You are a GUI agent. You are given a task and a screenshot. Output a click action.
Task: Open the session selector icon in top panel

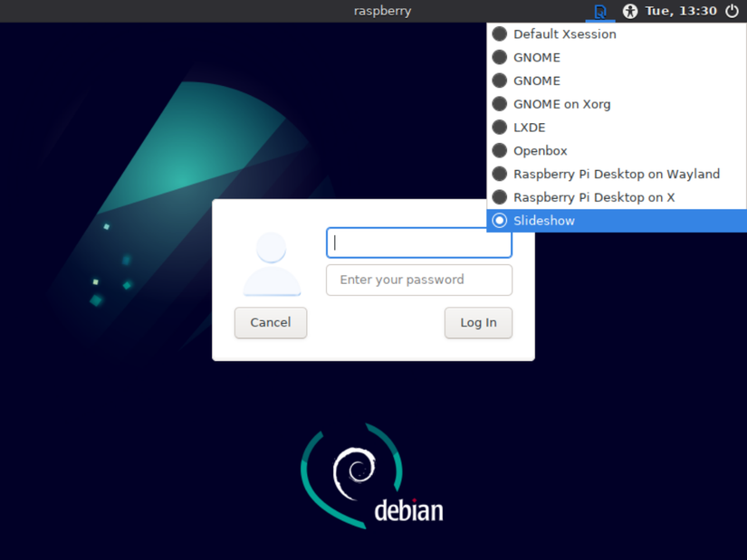pos(599,12)
